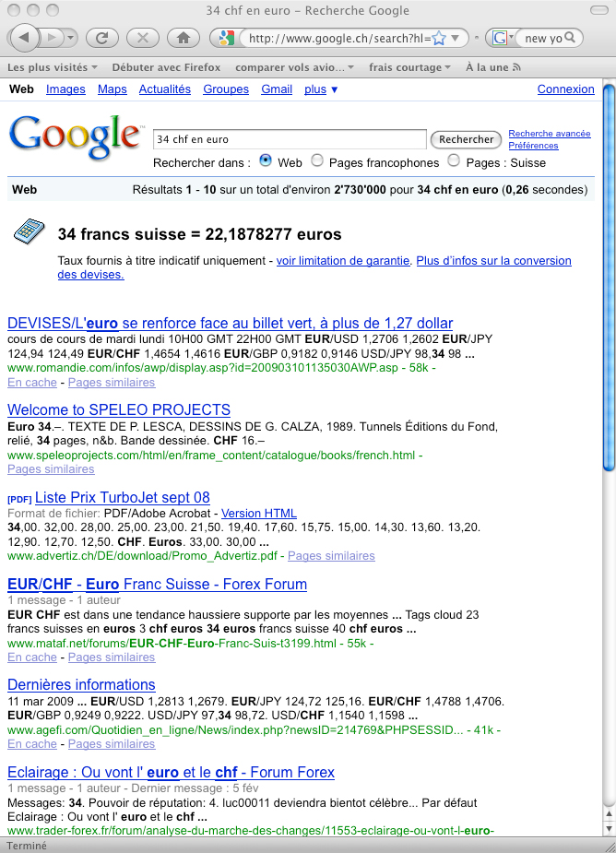The width and height of the screenshot is (616, 853).
Task: Open 'Welcome to SPELEO PROJECTS' result
Action: [x=119, y=409]
